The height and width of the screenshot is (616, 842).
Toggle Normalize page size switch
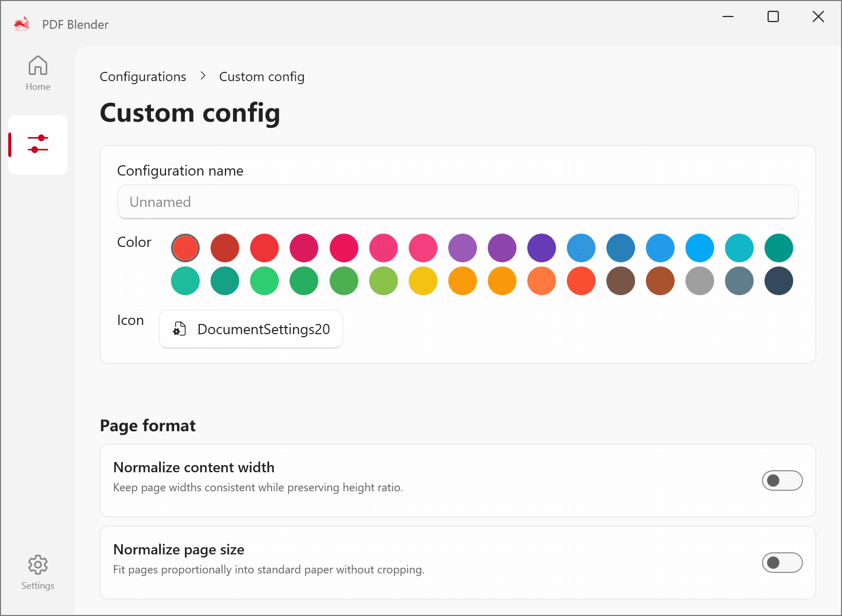tap(782, 563)
